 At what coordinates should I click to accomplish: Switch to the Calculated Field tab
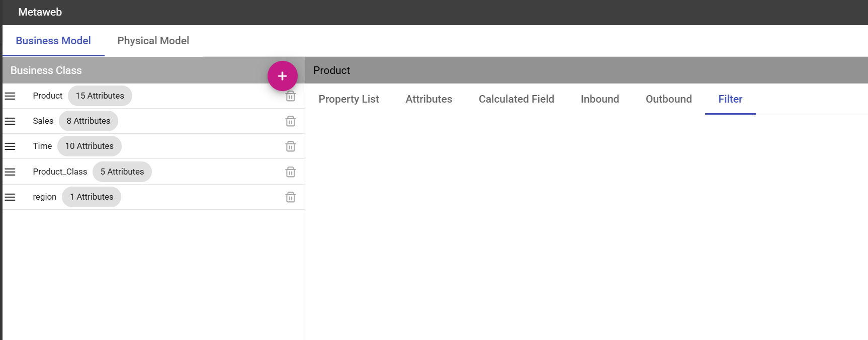(516, 99)
